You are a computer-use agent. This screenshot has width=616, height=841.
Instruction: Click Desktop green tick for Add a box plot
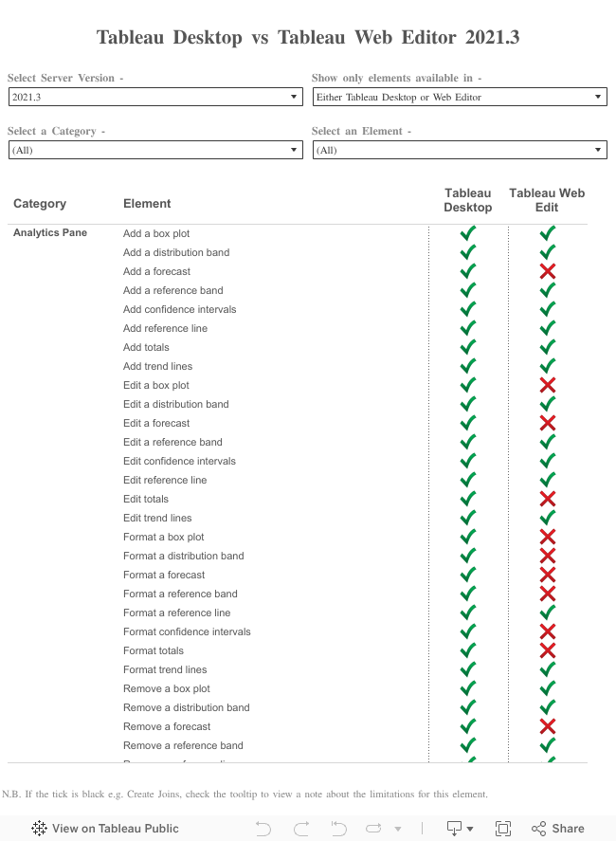point(467,233)
